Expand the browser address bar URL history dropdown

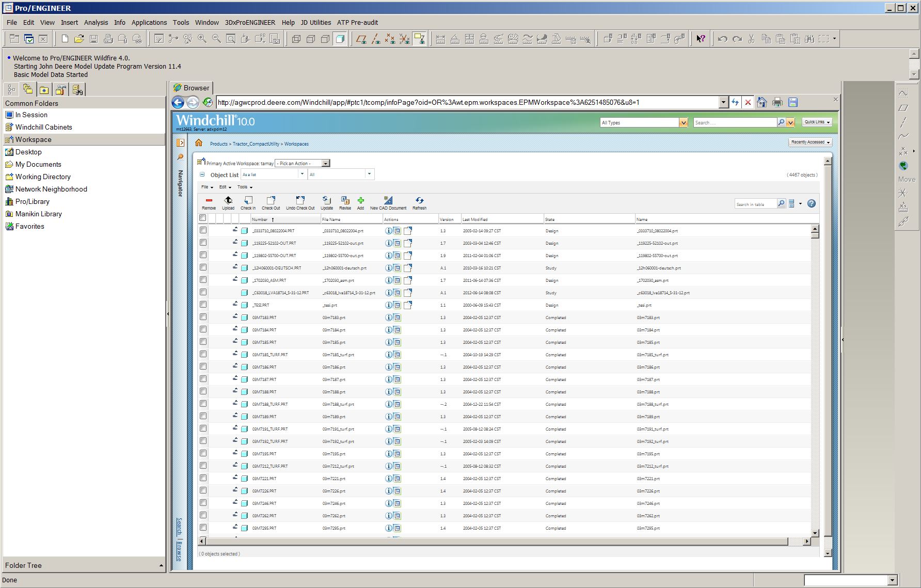click(723, 102)
